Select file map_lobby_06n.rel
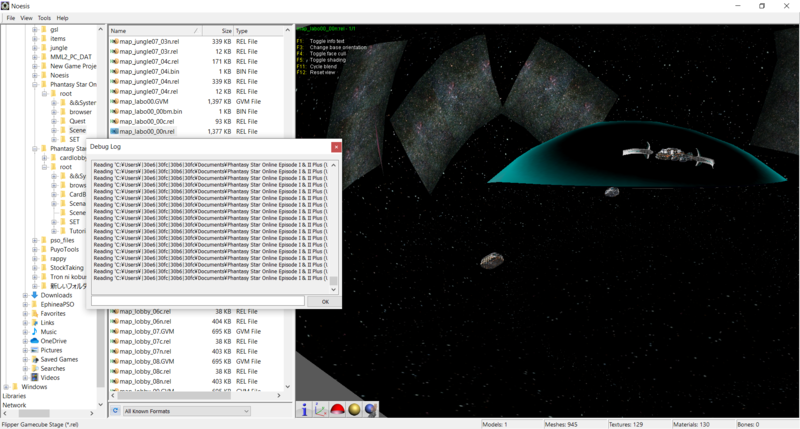 pos(145,321)
